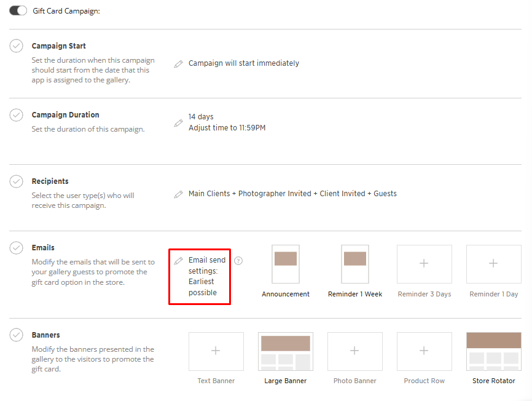Click pencil icon beside Campaign will start immediately
This screenshot has width=532, height=401.
[178, 63]
